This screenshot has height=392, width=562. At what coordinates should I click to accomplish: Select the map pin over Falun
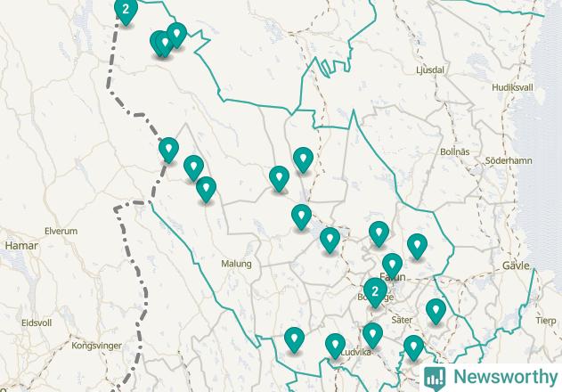tap(392, 265)
